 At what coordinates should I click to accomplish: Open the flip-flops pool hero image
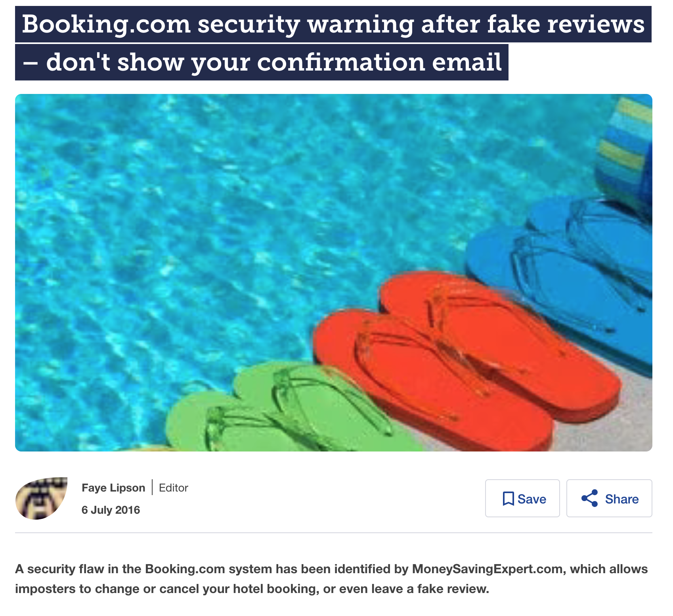click(334, 273)
